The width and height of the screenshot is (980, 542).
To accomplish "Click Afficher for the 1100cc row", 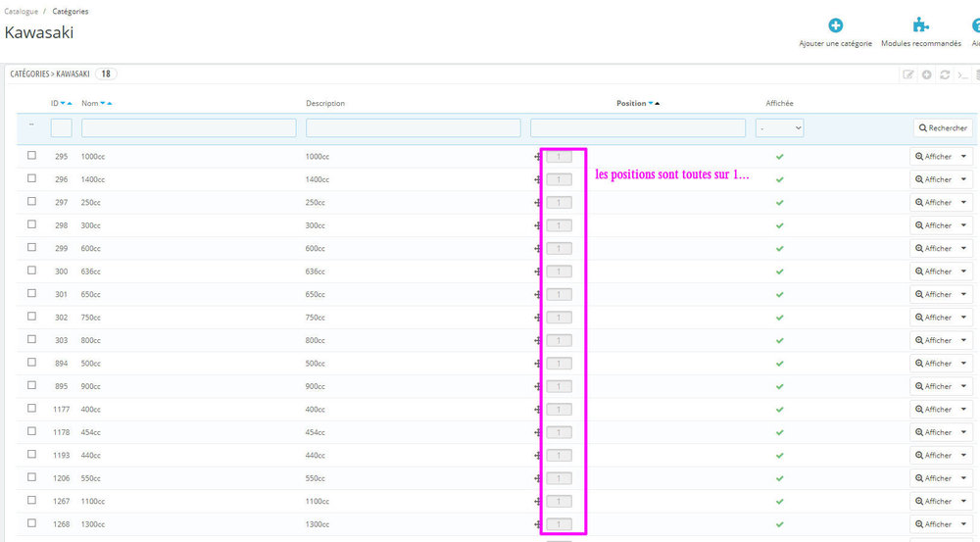I will 933,502.
